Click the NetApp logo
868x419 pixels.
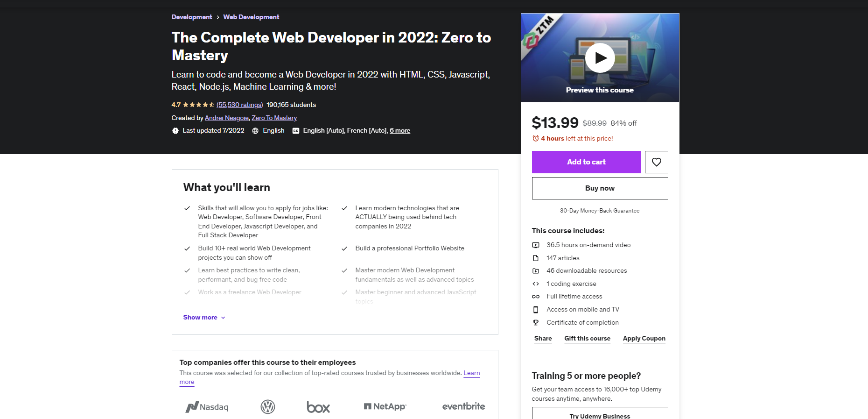385,407
